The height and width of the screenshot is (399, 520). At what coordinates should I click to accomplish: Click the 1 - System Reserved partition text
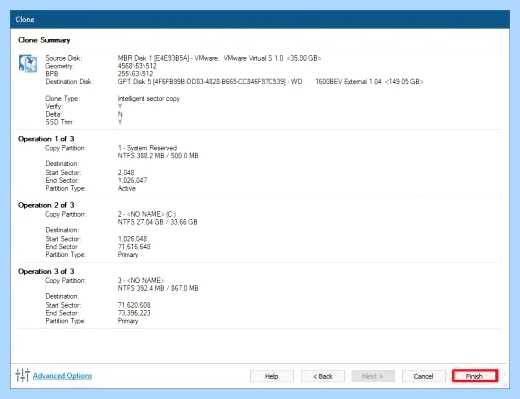[x=147, y=148]
